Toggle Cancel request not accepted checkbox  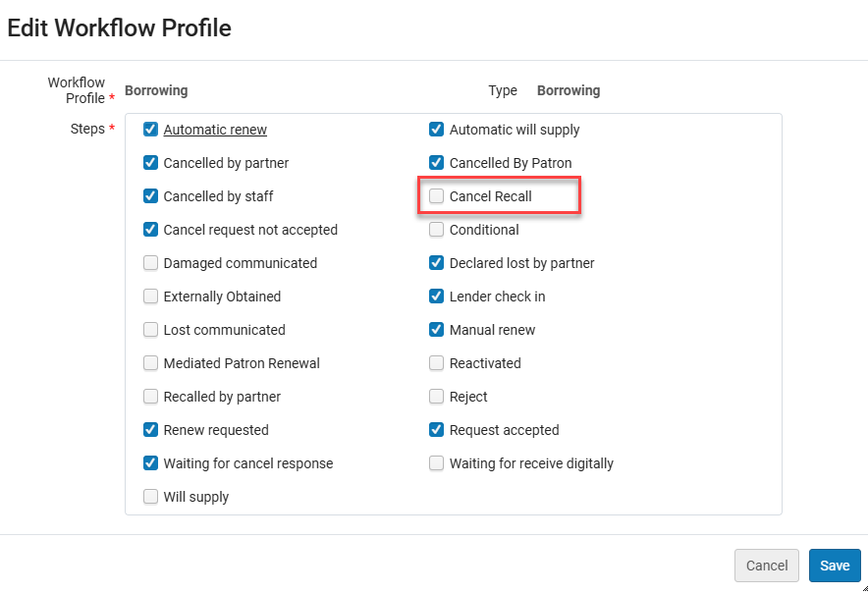click(150, 230)
